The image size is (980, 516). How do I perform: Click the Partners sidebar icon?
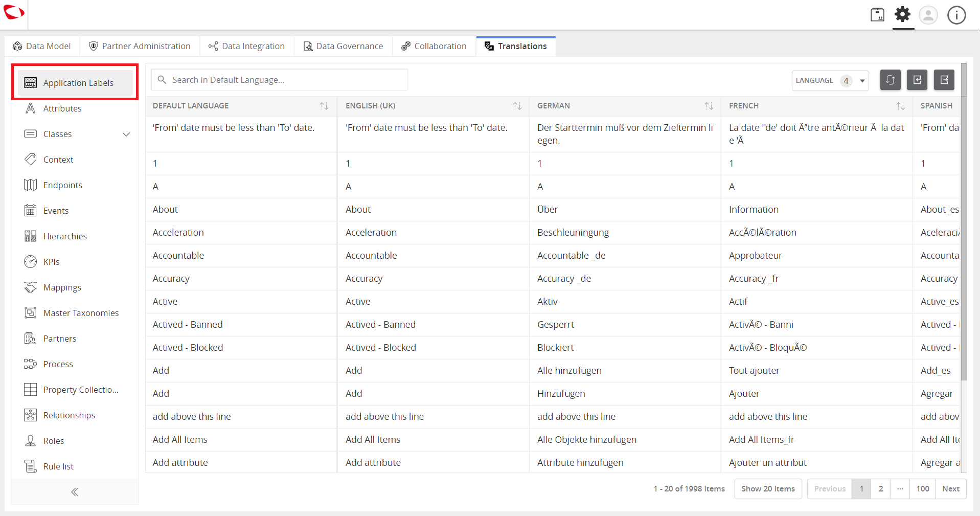[x=31, y=339]
